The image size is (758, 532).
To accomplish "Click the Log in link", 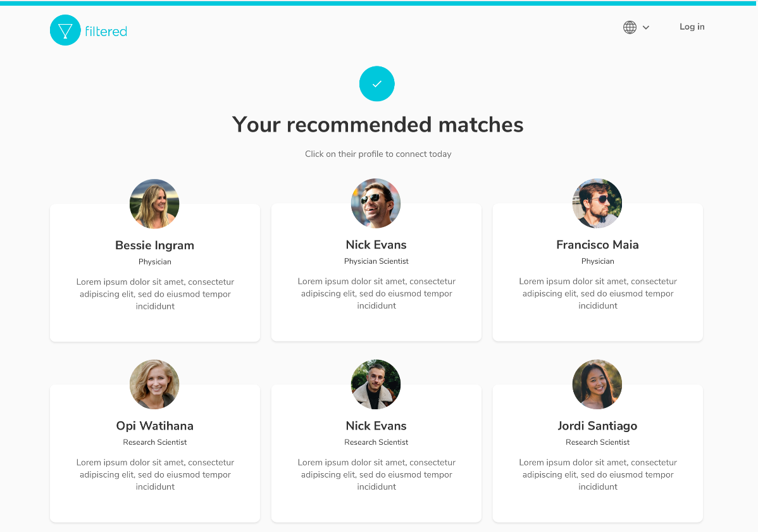I will click(x=692, y=27).
